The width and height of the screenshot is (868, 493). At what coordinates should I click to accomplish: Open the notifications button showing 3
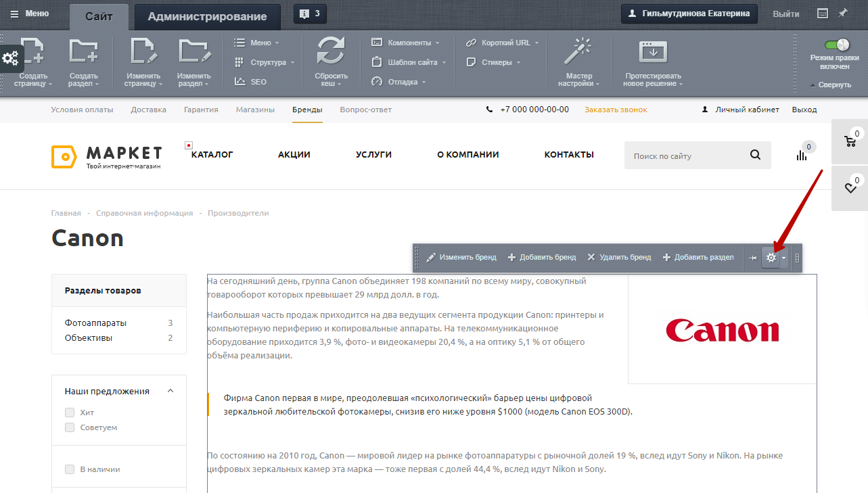(311, 14)
